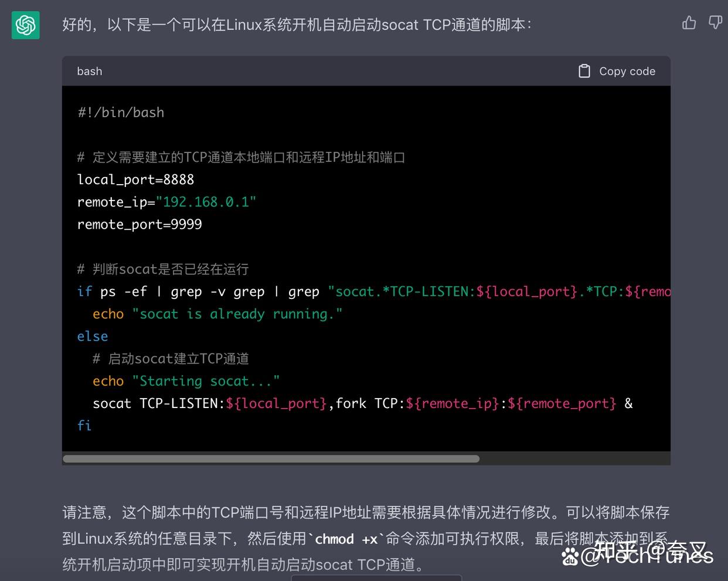Click the local_port=8888 line
This screenshot has width=728, height=581.
coord(135,179)
